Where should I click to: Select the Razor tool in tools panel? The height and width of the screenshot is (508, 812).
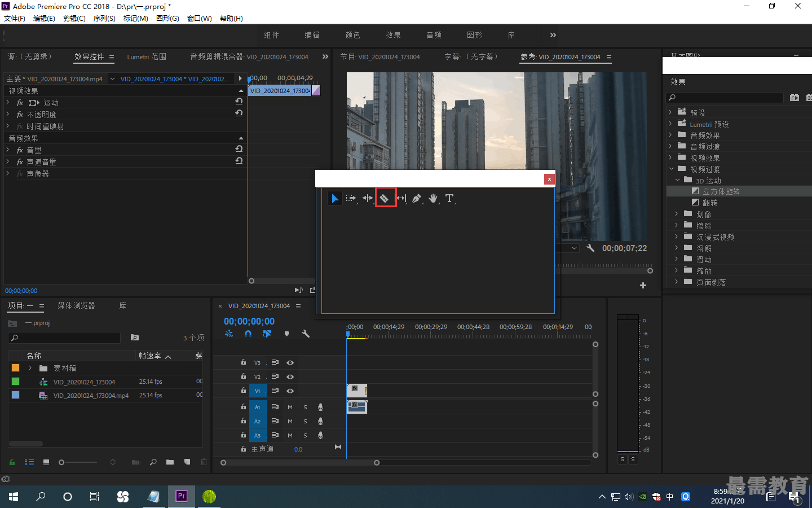click(385, 198)
